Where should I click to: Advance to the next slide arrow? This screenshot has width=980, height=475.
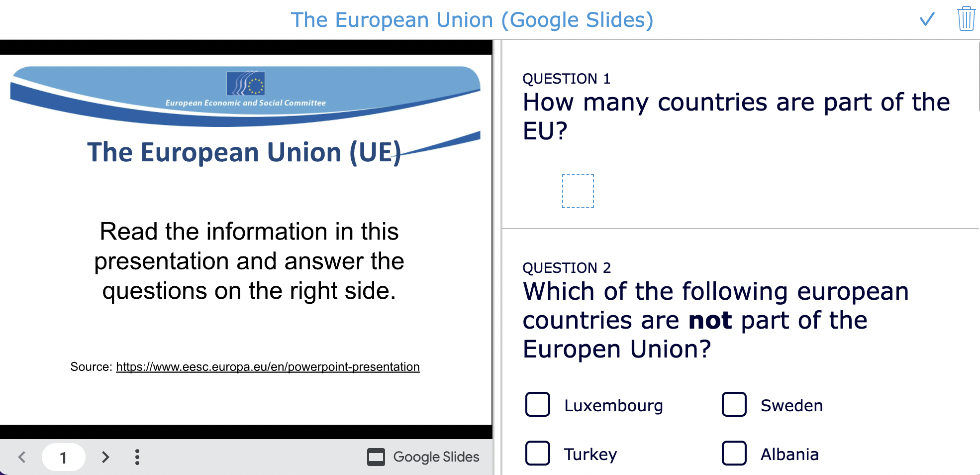105,456
